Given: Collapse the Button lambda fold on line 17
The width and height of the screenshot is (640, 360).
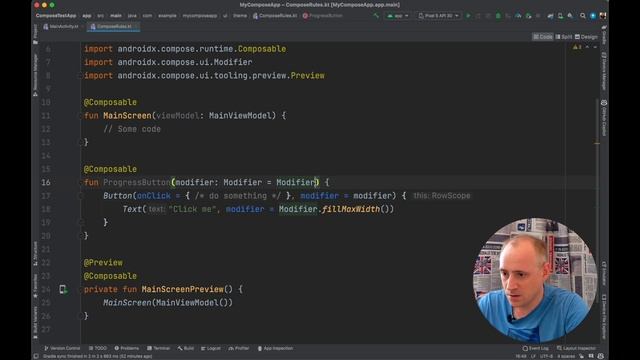Looking at the screenshot, I should click(81, 196).
